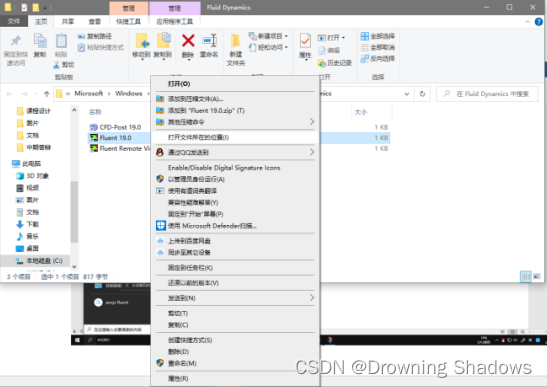Expand the Open button dropdown in the ribbon
547x387 pixels.
[x=343, y=38]
